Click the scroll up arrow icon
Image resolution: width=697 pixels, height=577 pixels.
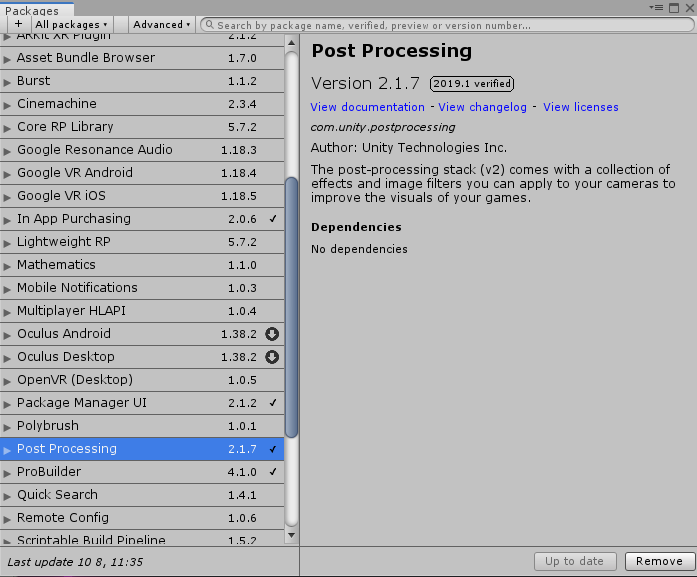click(291, 43)
